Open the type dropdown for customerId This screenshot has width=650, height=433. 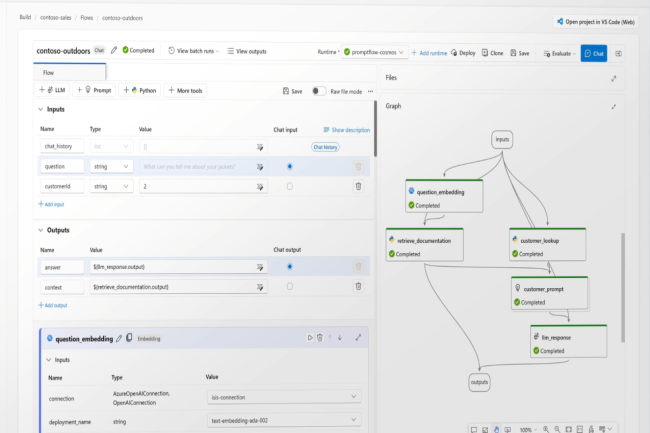(110, 186)
